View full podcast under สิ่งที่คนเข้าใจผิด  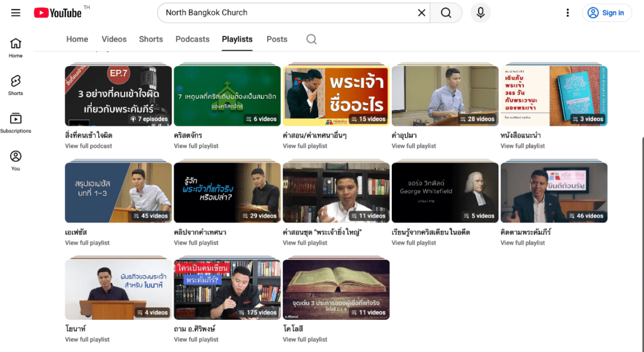tap(89, 146)
